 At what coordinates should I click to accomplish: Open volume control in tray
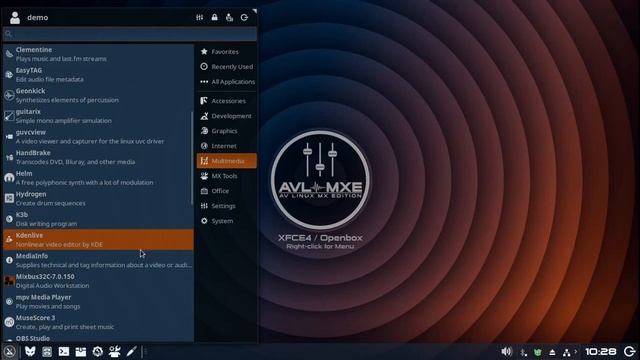(506, 351)
